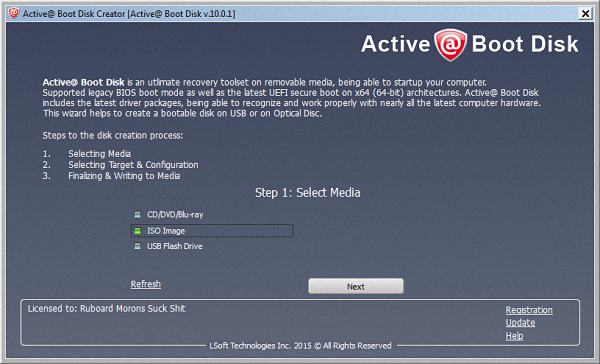Open the Help link
This screenshot has width=600, height=364.
click(x=514, y=336)
